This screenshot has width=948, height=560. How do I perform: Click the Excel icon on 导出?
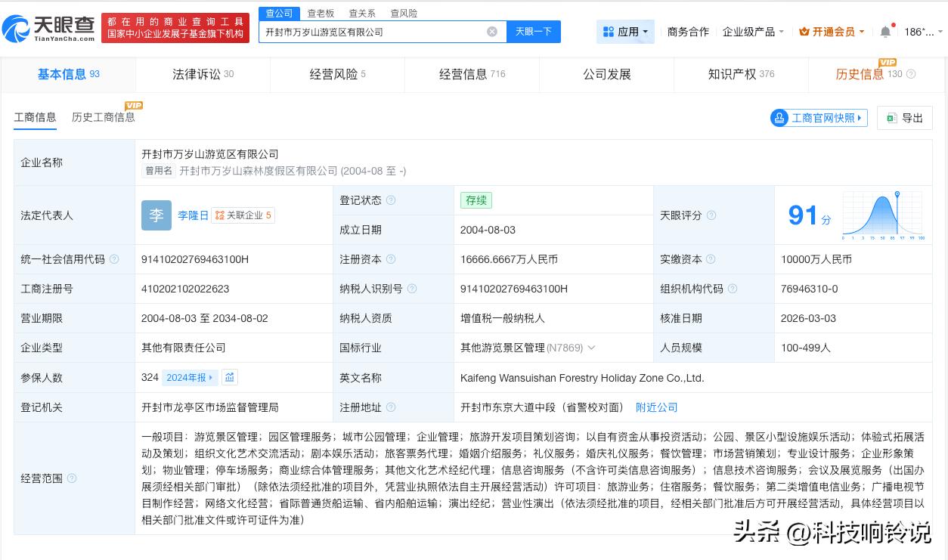coord(891,118)
